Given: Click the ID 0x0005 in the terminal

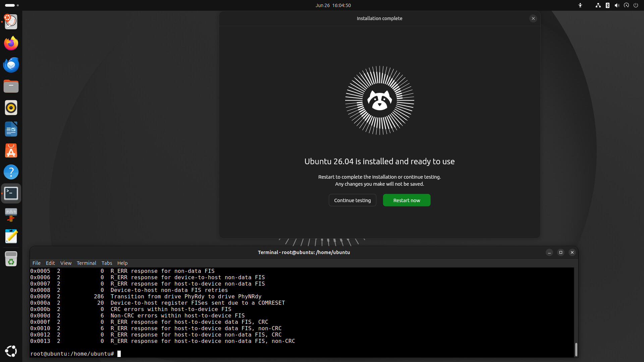Looking at the screenshot, I should tap(40, 271).
